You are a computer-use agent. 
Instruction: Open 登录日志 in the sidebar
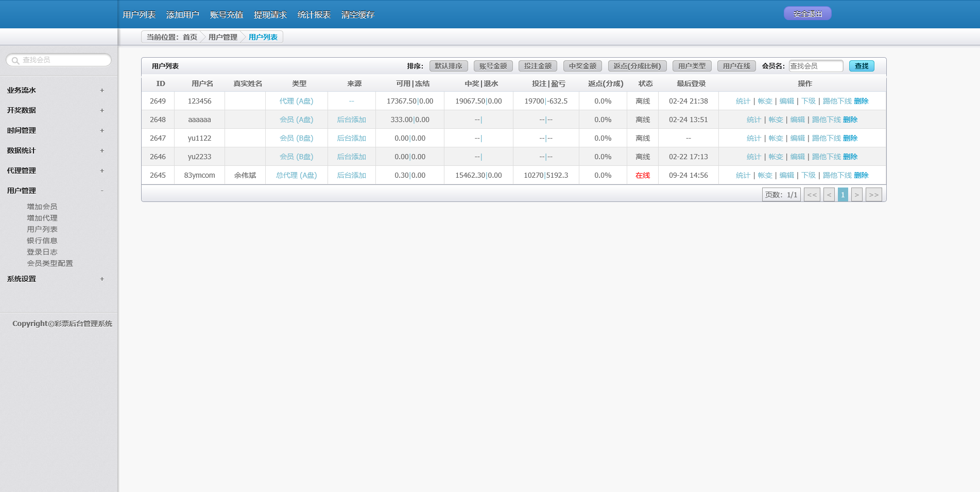pyautogui.click(x=42, y=252)
